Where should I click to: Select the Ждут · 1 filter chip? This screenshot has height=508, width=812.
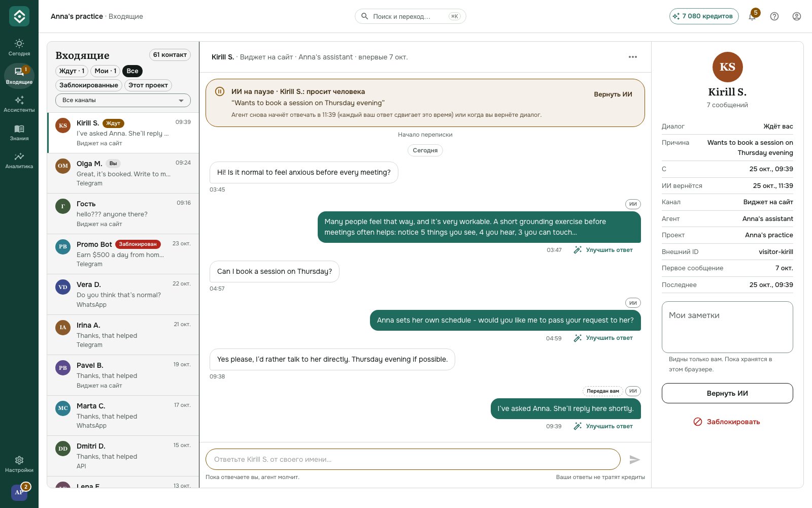tap(72, 71)
